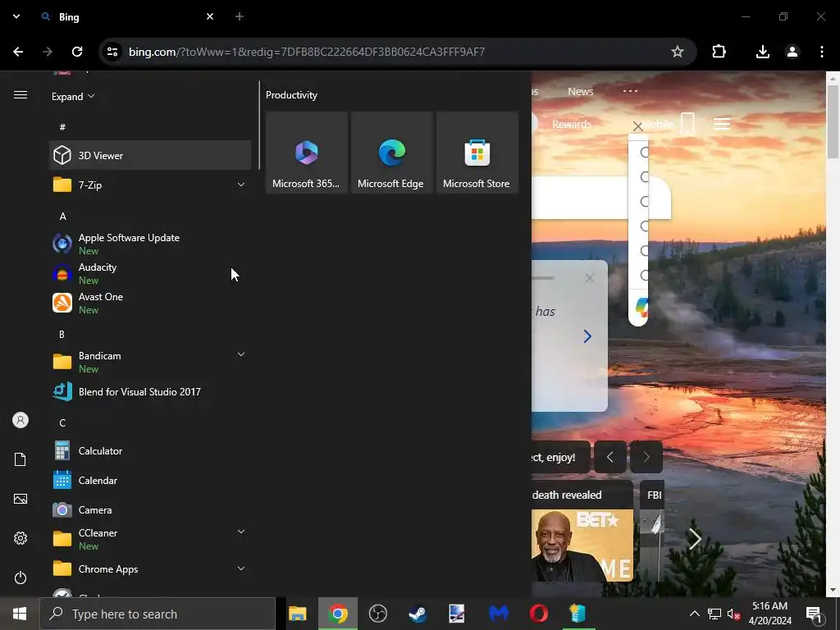Open a new browser tab
The width and height of the screenshot is (840, 630).
(240, 16)
